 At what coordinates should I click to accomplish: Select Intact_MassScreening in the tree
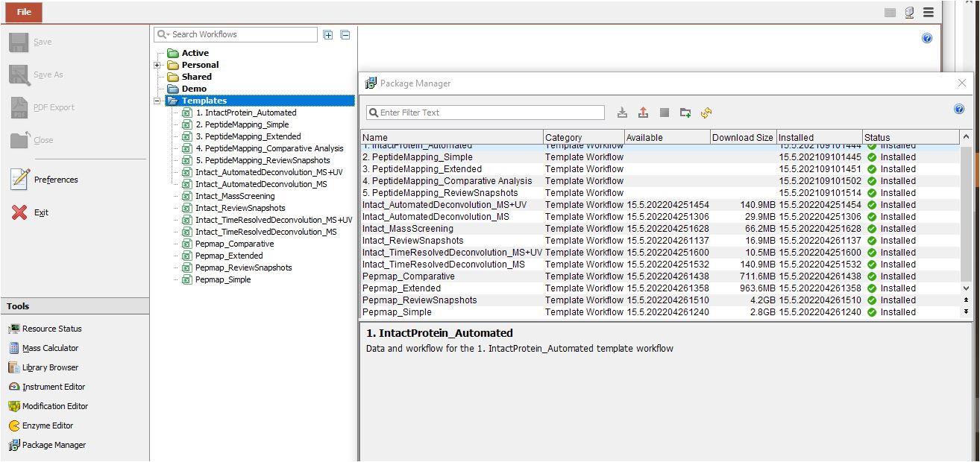(x=227, y=196)
